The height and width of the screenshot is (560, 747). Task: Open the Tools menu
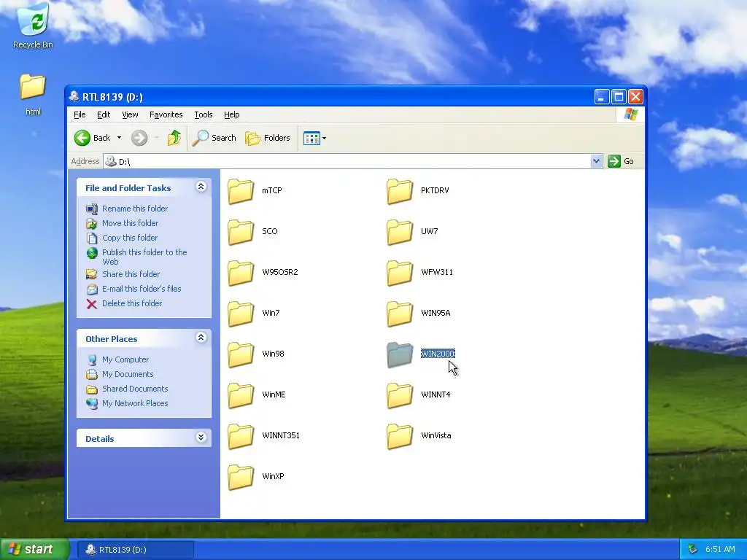[x=203, y=114]
